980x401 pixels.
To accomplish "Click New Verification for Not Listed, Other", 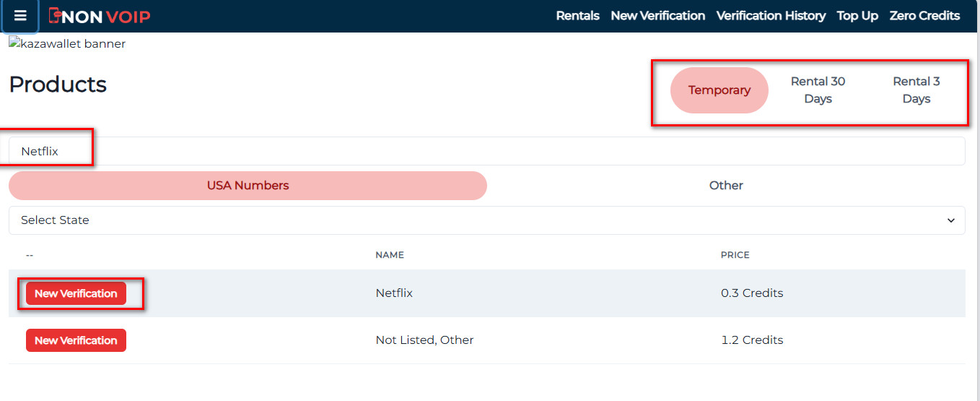I will click(x=76, y=340).
